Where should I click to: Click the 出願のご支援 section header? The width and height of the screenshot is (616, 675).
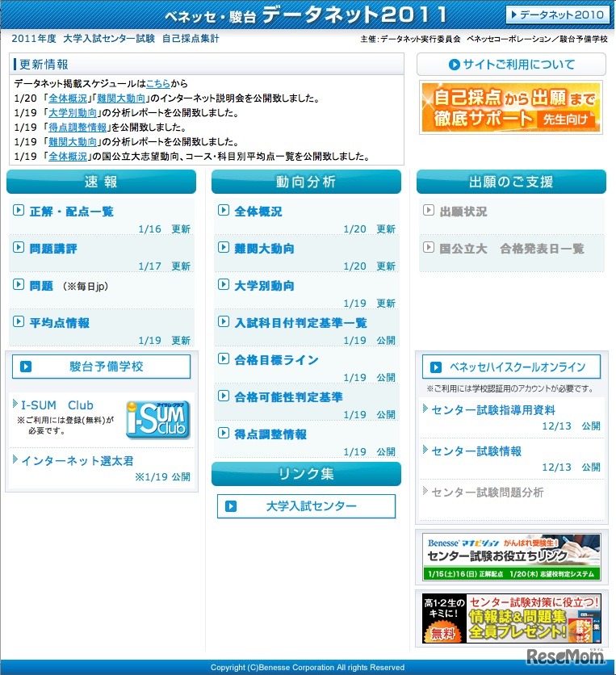511,182
